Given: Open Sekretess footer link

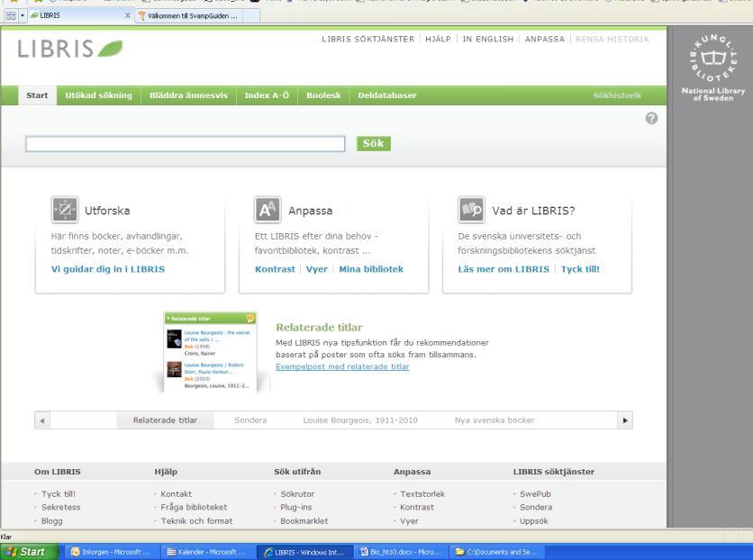Looking at the screenshot, I should (x=61, y=507).
